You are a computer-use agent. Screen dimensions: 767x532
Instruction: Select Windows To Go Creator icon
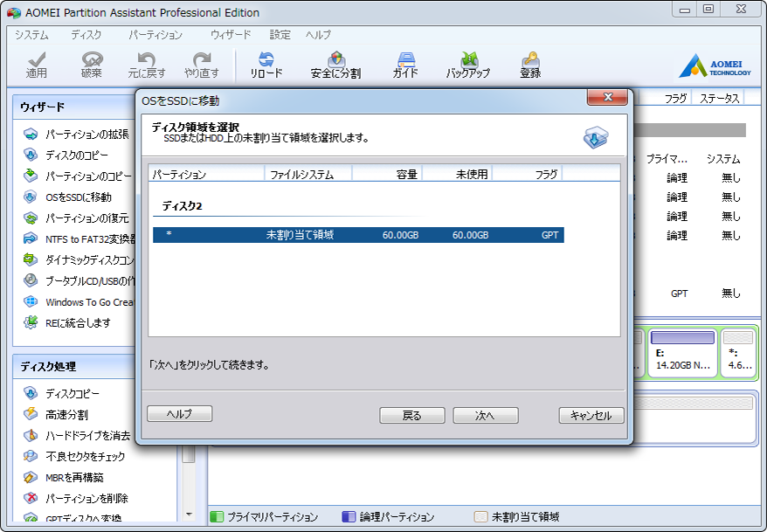coord(31,301)
